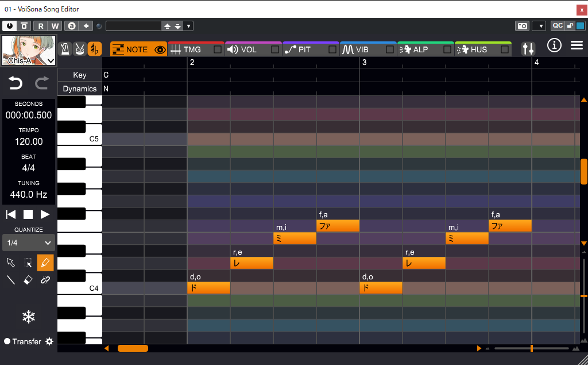
Task: Click the circled 'a' icon
Action: pyautogui.click(x=72, y=26)
